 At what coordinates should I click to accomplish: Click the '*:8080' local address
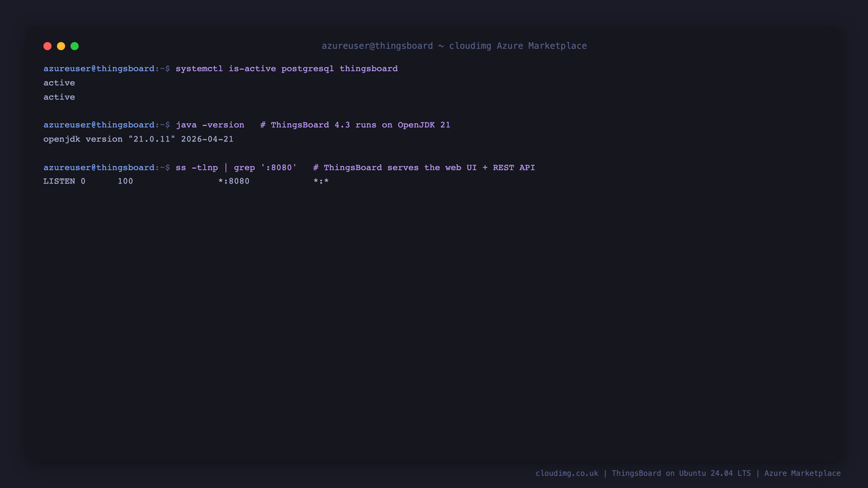click(234, 182)
